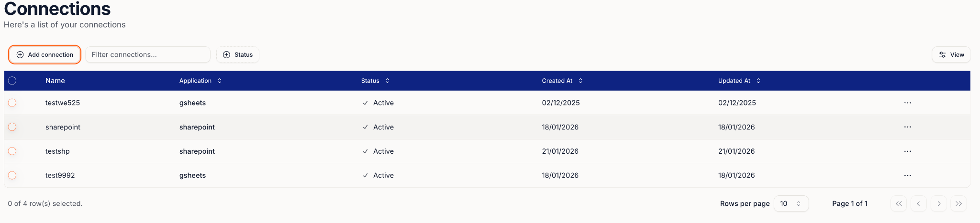Image resolution: width=980 pixels, height=223 pixels.
Task: Click the test9992 connection name
Action: (60, 175)
